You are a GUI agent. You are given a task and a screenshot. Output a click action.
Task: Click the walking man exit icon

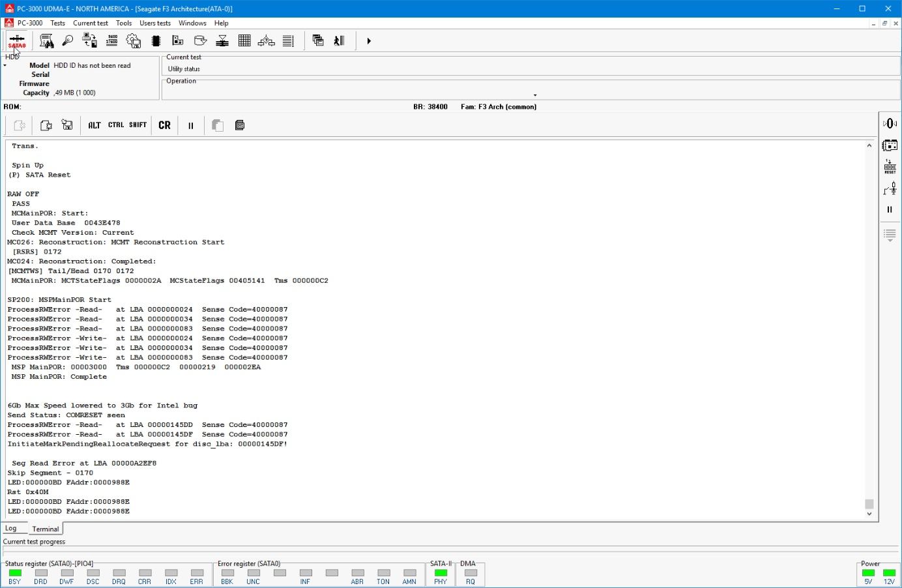(339, 41)
